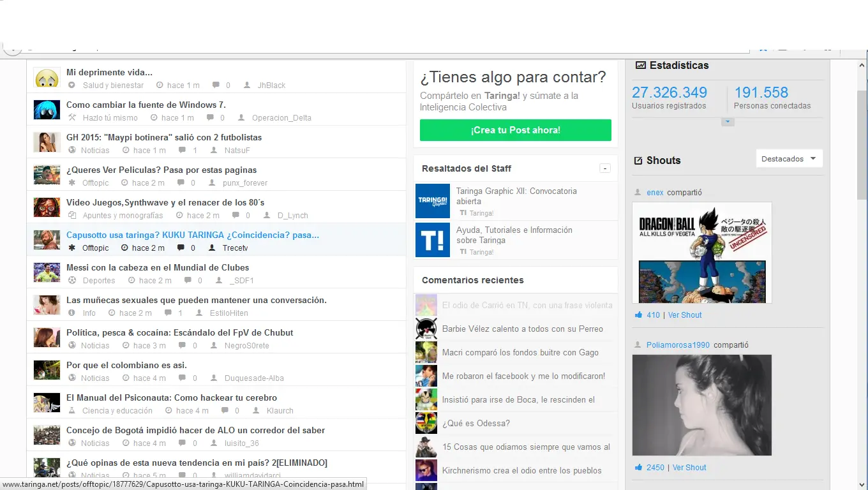868x490 pixels.
Task: Click the avatar thumbnail of 'Mi deprimente vida' post
Action: 47,78
